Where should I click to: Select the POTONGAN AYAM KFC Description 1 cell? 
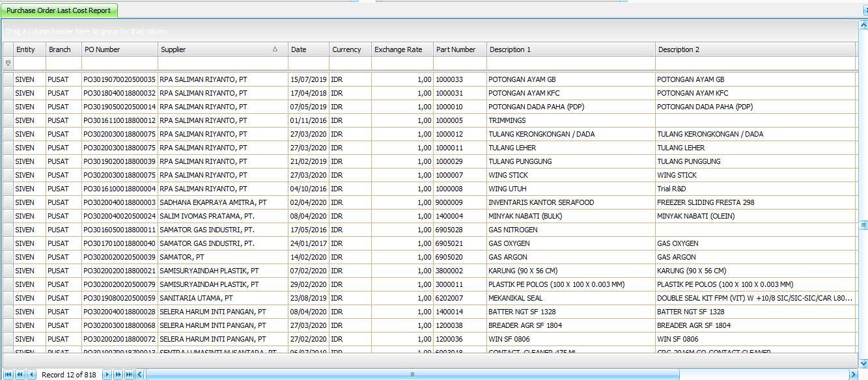click(571, 93)
